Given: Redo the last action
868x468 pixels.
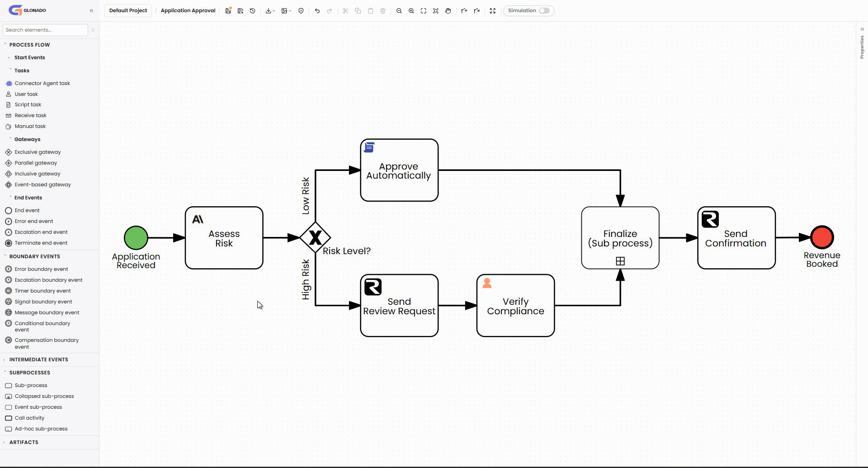Looking at the screenshot, I should [x=330, y=10].
